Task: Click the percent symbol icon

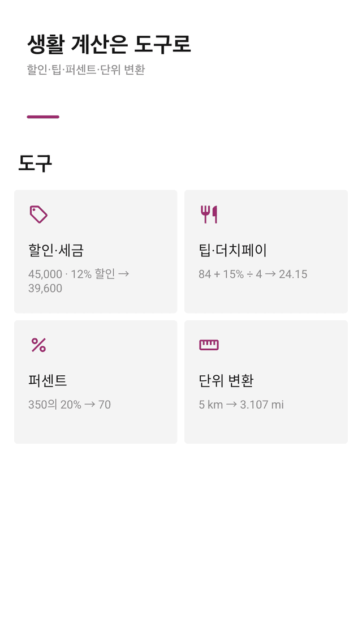Action: coord(38,345)
